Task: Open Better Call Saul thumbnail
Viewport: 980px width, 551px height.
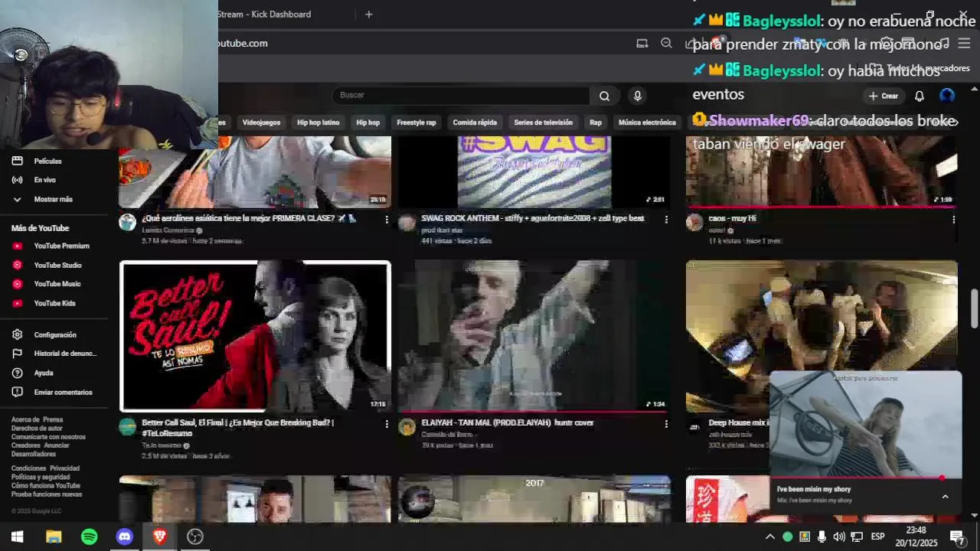Action: (255, 336)
